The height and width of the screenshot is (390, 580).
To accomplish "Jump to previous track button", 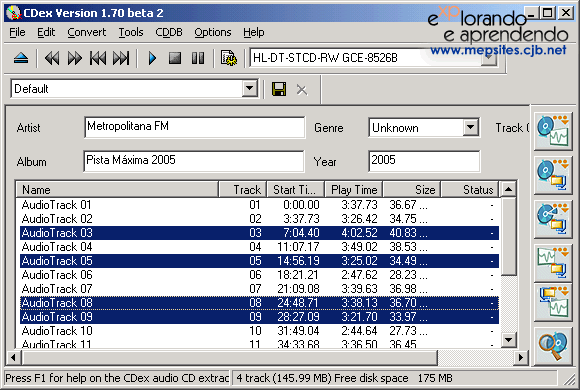I will tap(98, 58).
